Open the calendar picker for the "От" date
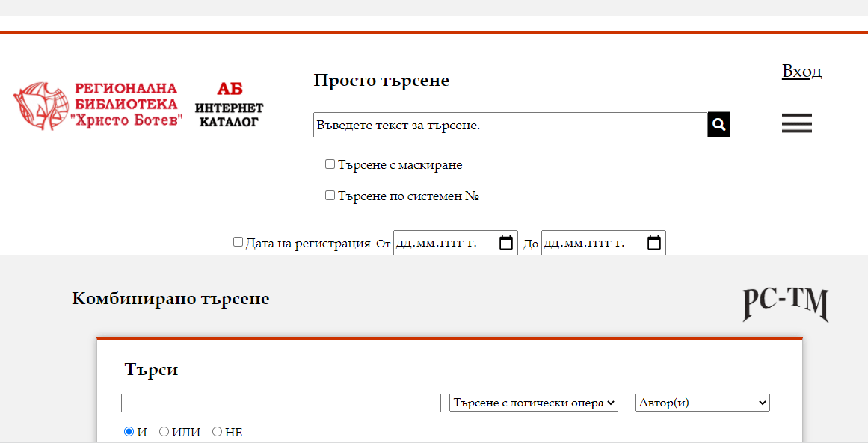 [x=506, y=242]
